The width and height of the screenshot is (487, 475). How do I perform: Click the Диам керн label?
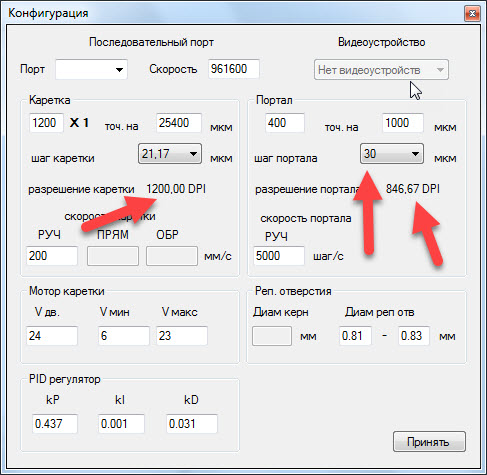(280, 312)
